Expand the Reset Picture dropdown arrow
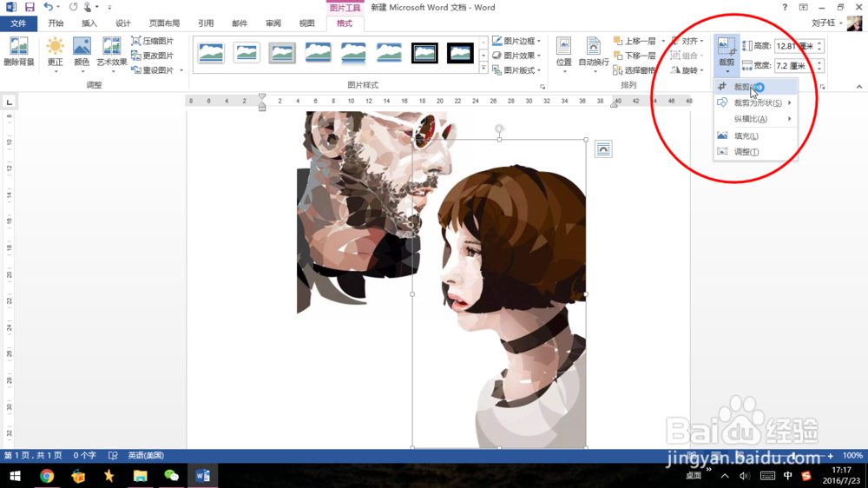Viewport: 868px width, 488px height. (181, 70)
